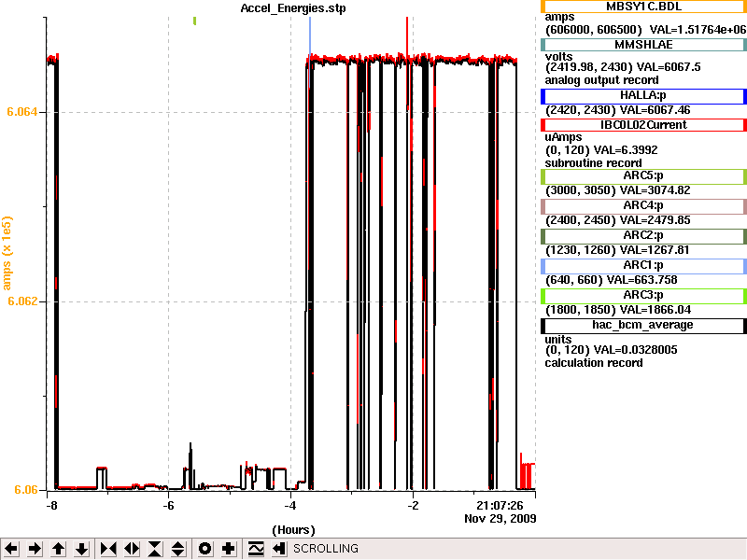This screenshot has height=560, width=747.
Task: Click the (Hours) x-axis unit label
Action: click(293, 530)
